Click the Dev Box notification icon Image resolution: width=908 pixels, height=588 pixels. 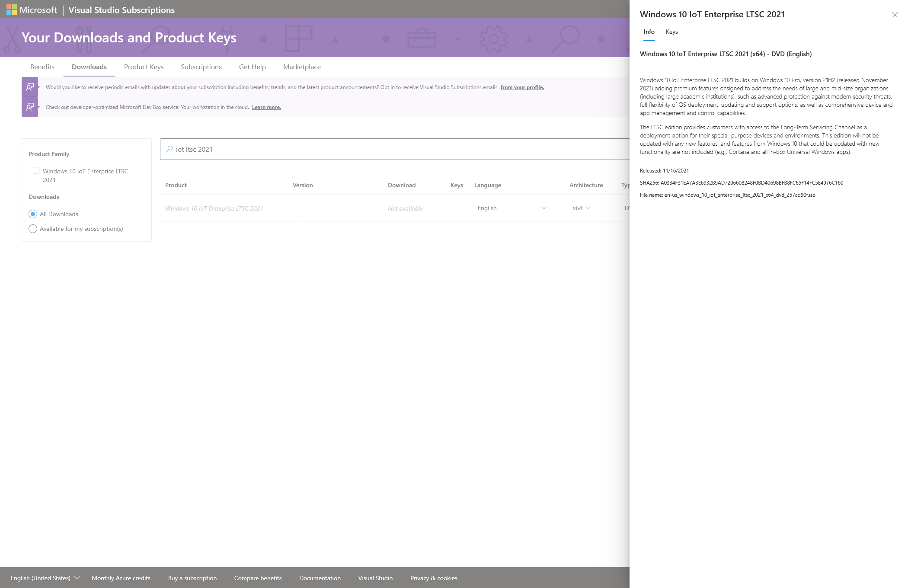pos(30,107)
